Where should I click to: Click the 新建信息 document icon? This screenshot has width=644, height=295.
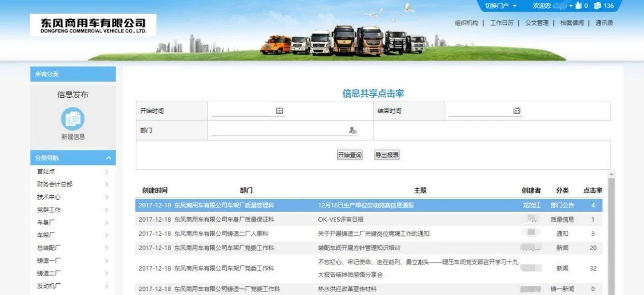click(x=73, y=119)
